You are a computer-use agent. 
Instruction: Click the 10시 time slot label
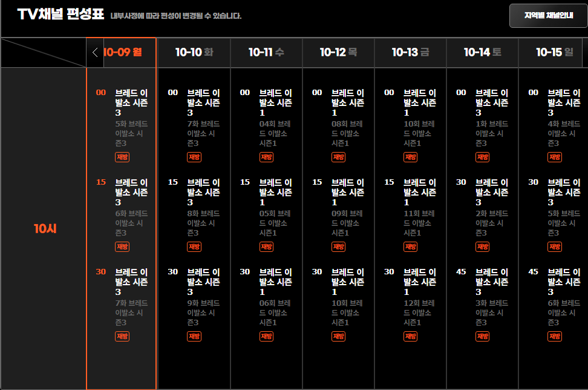pos(44,229)
